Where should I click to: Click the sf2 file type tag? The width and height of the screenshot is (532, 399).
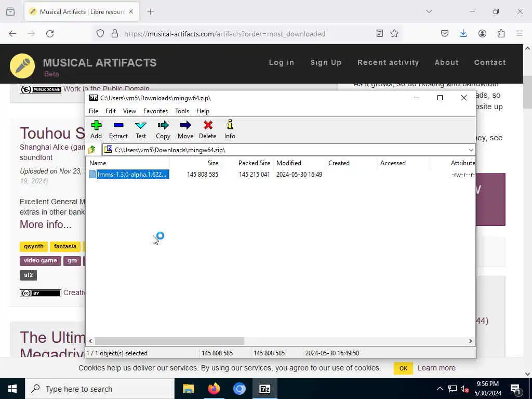[x=28, y=275]
